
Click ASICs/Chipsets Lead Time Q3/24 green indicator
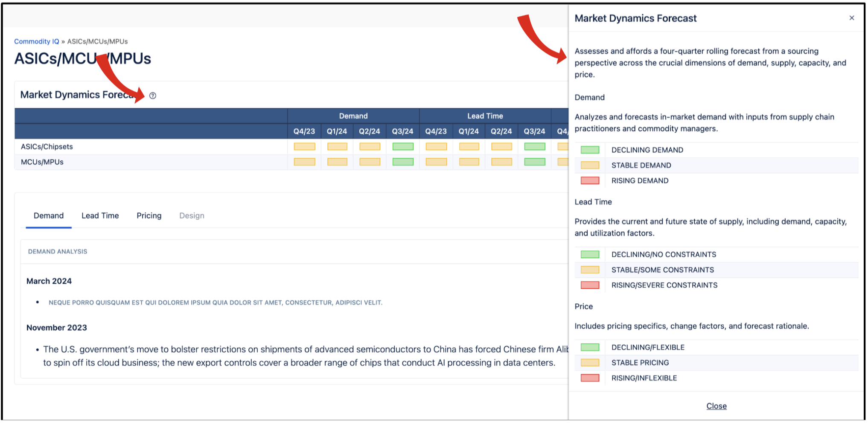(535, 147)
